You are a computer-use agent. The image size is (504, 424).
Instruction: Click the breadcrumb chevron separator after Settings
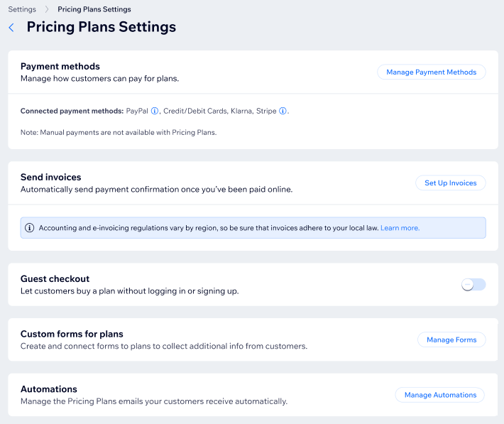coord(47,10)
